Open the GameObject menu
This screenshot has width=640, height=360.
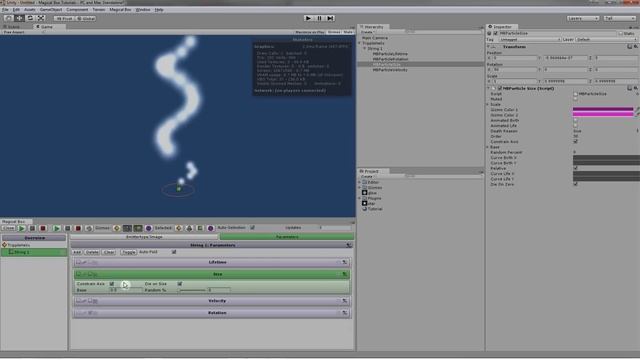pyautogui.click(x=51, y=9)
